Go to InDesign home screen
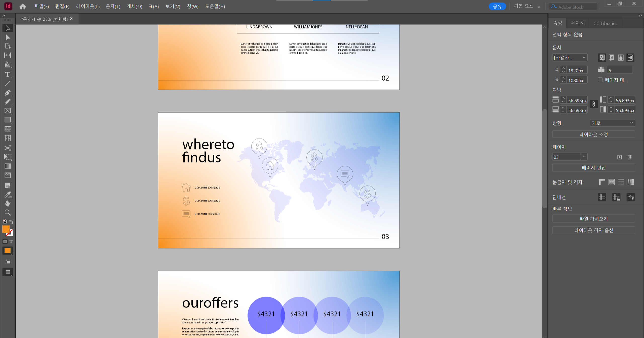 coord(23,7)
